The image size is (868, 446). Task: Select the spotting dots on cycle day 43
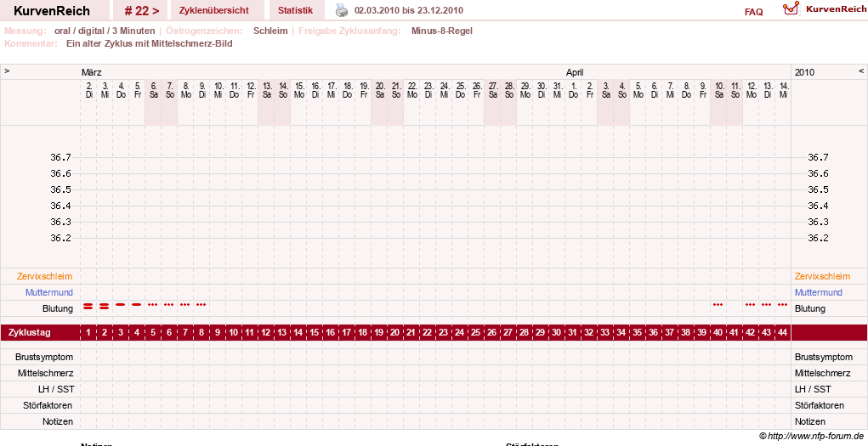pos(766,304)
